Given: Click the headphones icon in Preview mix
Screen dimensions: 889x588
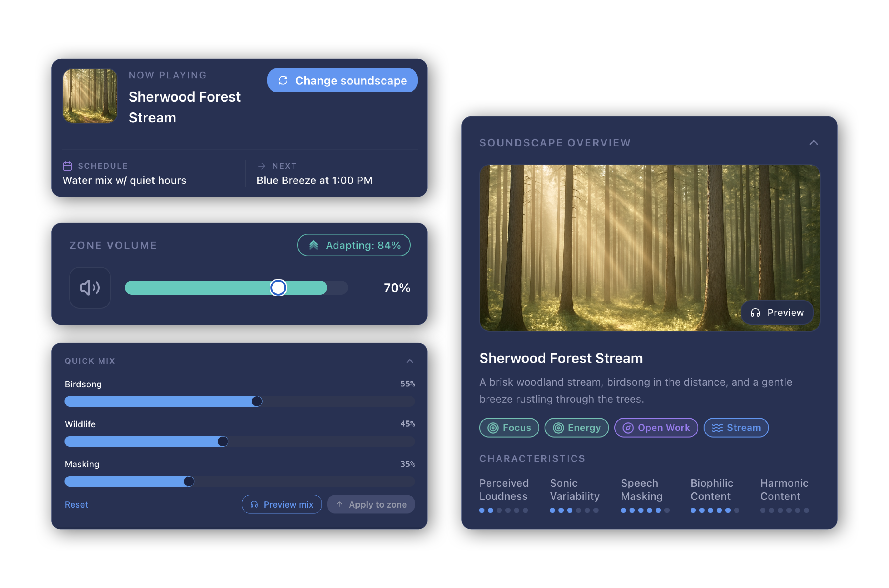Looking at the screenshot, I should [254, 504].
